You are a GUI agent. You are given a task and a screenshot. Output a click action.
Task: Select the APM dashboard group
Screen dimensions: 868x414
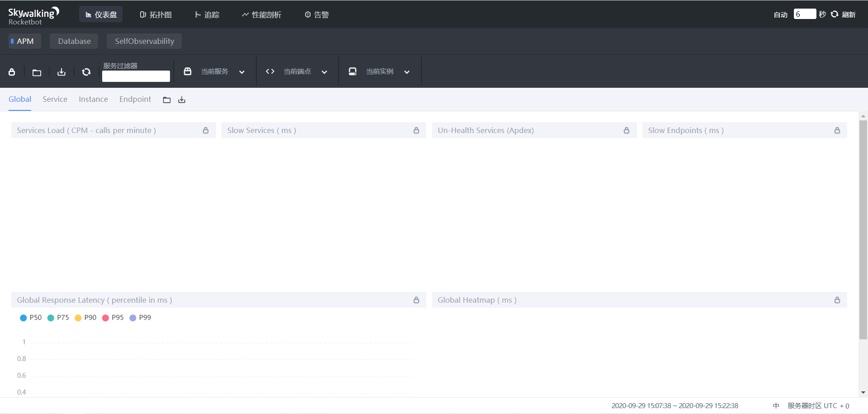click(25, 41)
